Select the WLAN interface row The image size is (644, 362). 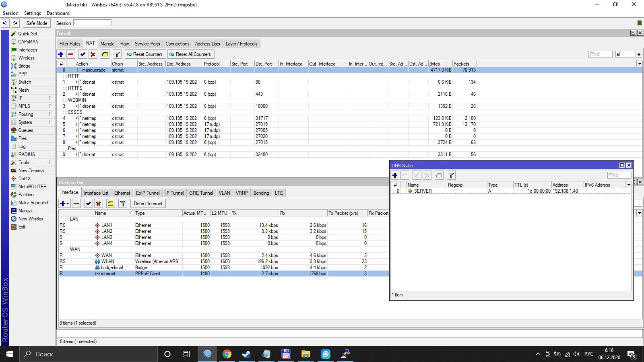click(224, 261)
